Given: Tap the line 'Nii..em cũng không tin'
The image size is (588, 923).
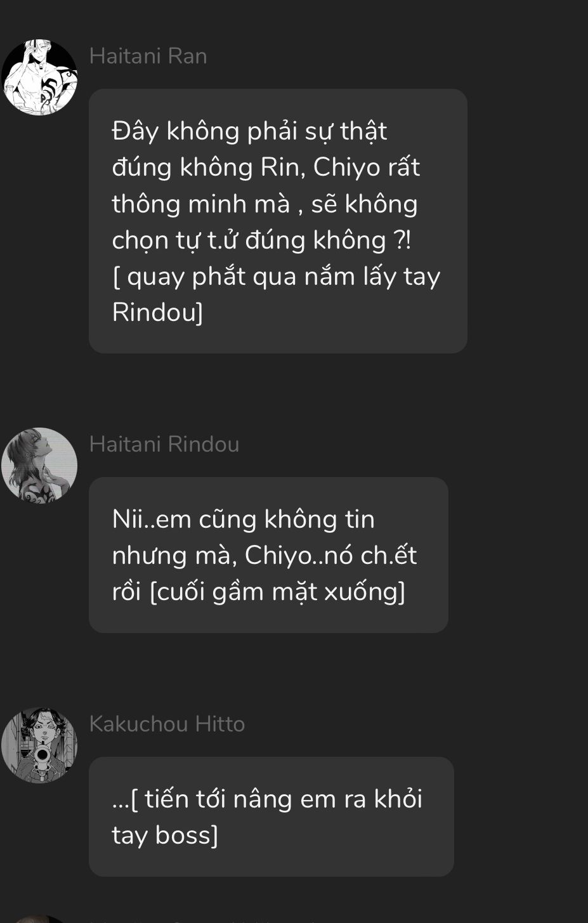Looking at the screenshot, I should (x=244, y=520).
